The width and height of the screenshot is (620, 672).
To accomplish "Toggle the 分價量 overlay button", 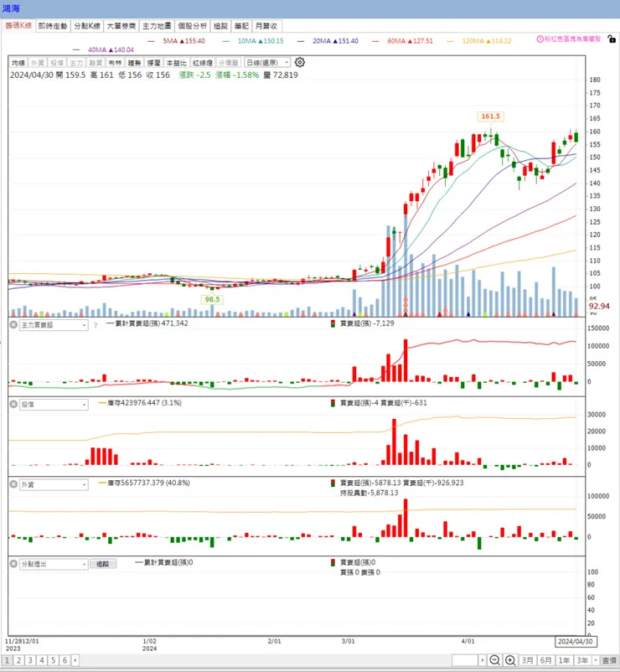I will pos(228,63).
